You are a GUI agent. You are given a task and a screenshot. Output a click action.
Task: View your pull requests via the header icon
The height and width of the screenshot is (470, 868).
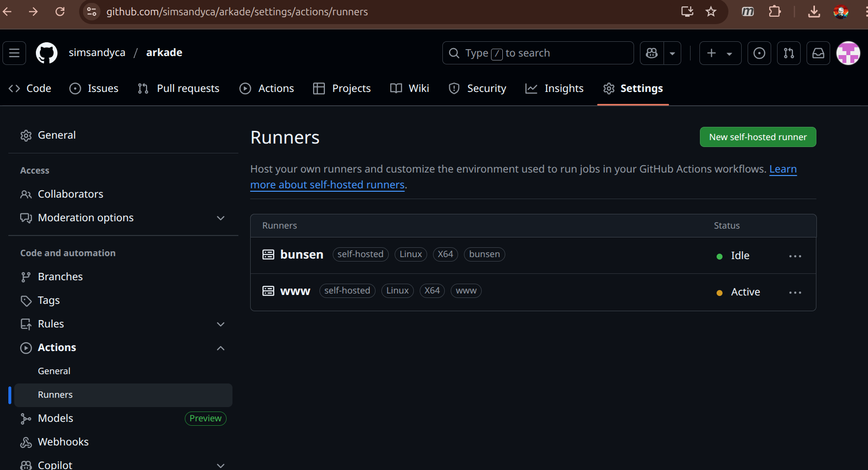(789, 53)
